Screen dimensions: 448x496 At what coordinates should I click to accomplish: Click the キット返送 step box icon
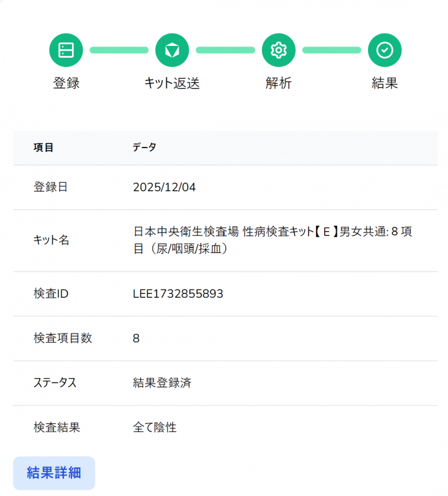point(172,50)
